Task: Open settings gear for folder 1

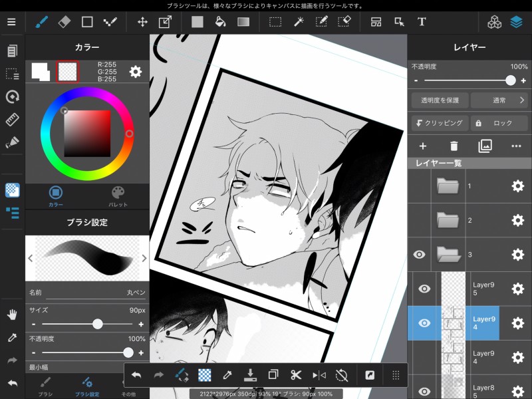Action: [x=518, y=186]
